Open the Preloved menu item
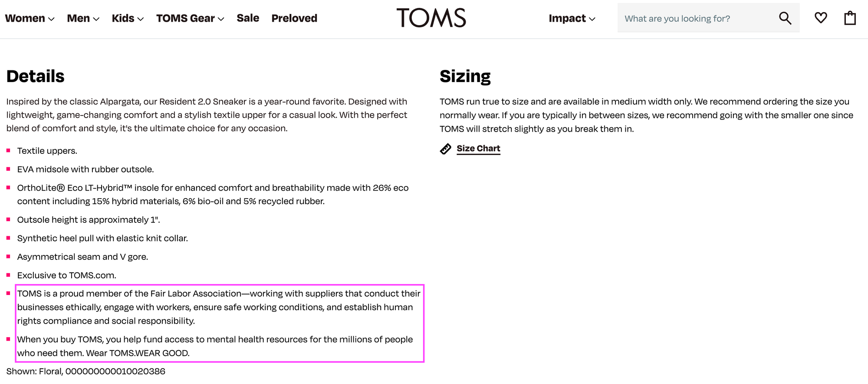Viewport: 868px width, 384px height. pos(294,18)
